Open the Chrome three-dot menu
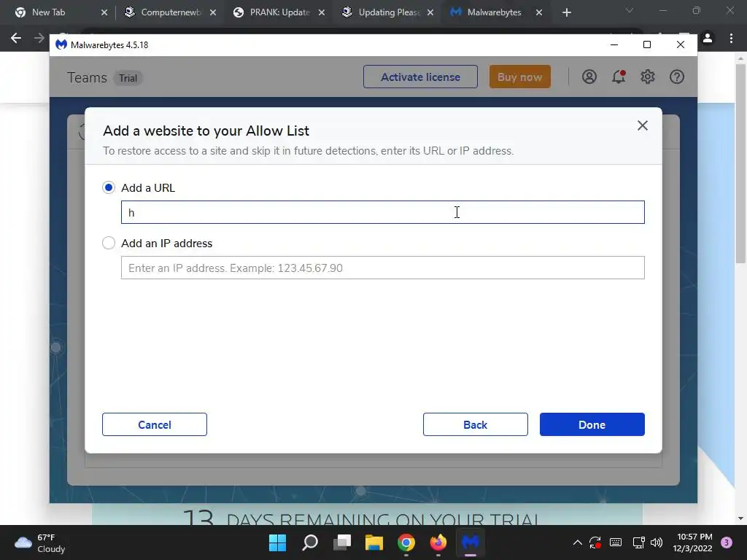This screenshot has height=560, width=747. [731, 38]
